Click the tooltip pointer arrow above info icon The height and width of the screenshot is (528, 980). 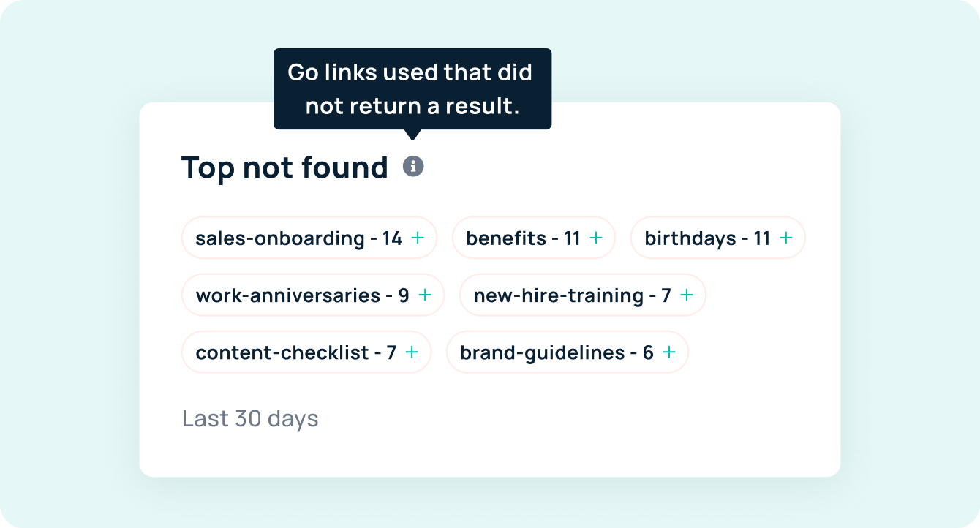point(413,135)
